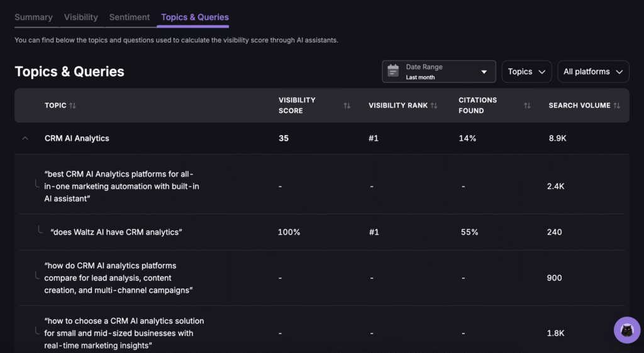Open the Date Range dropdown
Image resolution: width=644 pixels, height=353 pixels.
[x=438, y=72]
